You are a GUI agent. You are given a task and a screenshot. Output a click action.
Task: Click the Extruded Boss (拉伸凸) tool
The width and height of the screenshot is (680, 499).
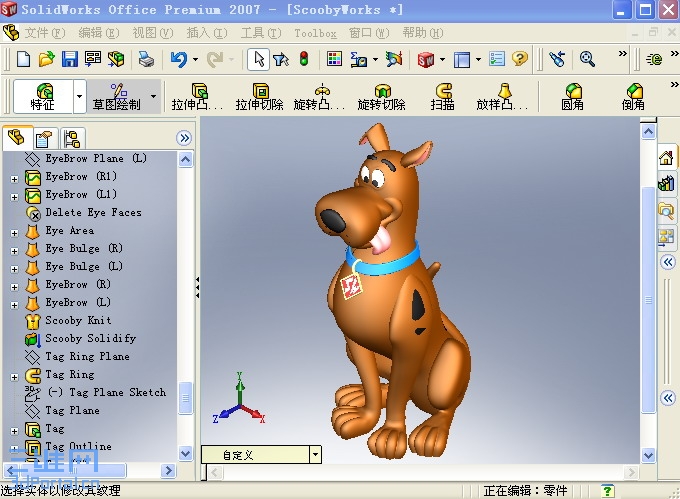pyautogui.click(x=197, y=97)
